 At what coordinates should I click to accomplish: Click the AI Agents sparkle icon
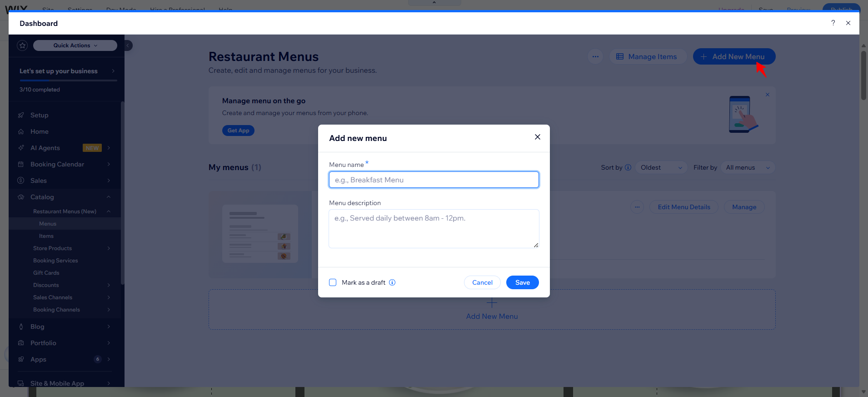click(x=21, y=148)
